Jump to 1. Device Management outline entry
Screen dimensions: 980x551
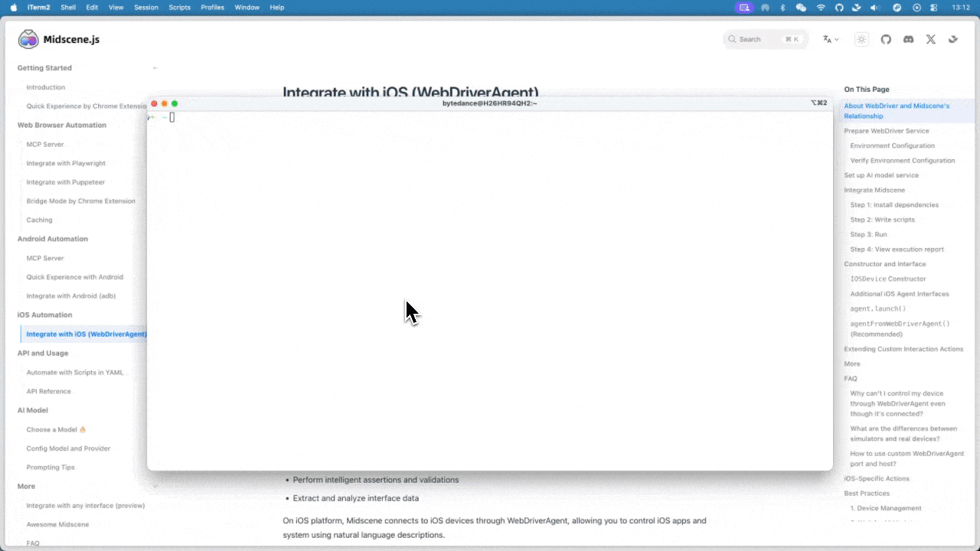click(x=886, y=508)
